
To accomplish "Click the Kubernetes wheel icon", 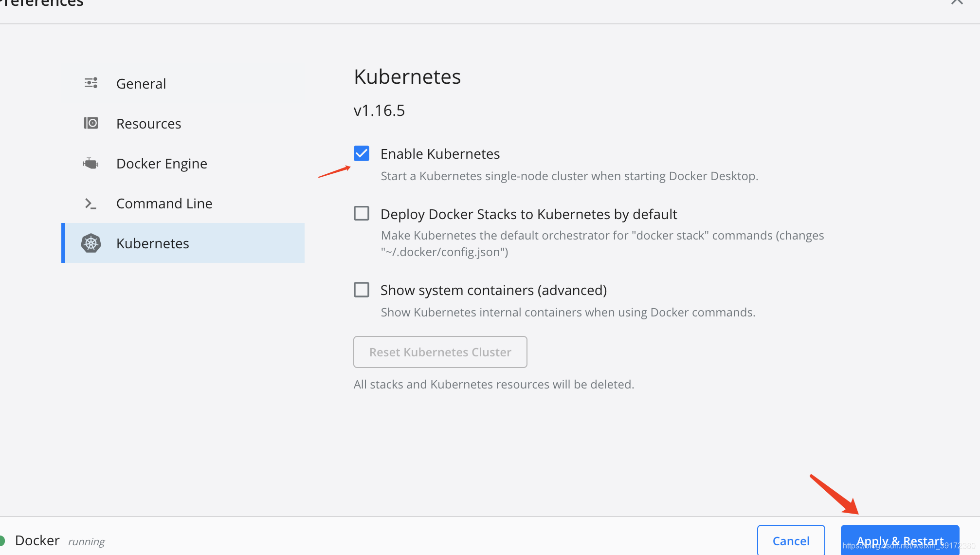I will [91, 243].
